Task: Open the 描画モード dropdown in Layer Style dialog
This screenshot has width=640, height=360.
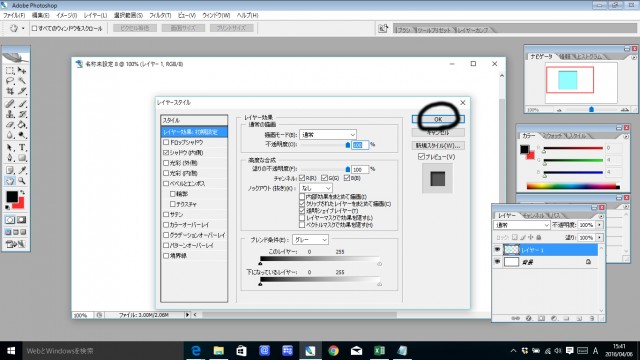Action: coord(328,134)
